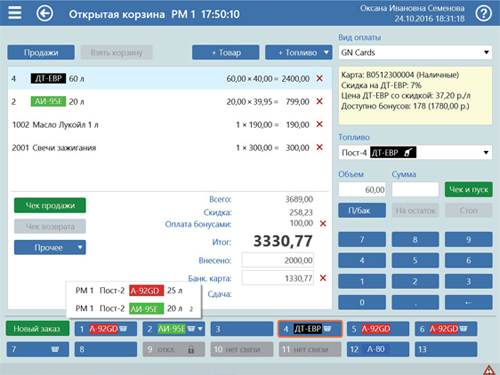This screenshot has width=500, height=375.
Task: Expand the Прочее button arrow
Action: pyautogui.click(x=80, y=247)
